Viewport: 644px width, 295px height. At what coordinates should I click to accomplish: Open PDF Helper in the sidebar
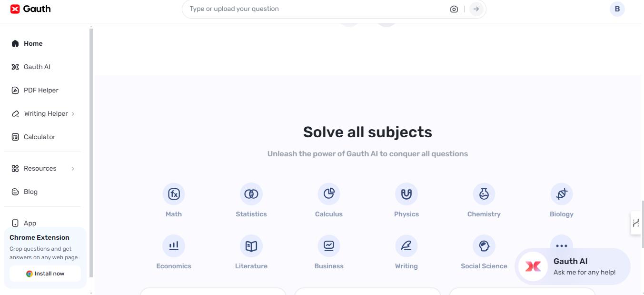click(x=41, y=90)
